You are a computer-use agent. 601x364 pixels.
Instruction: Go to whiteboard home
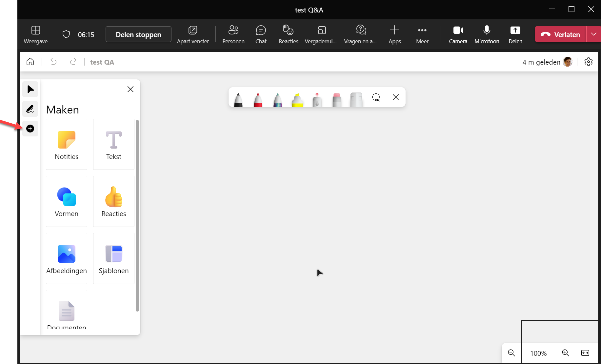coord(30,62)
